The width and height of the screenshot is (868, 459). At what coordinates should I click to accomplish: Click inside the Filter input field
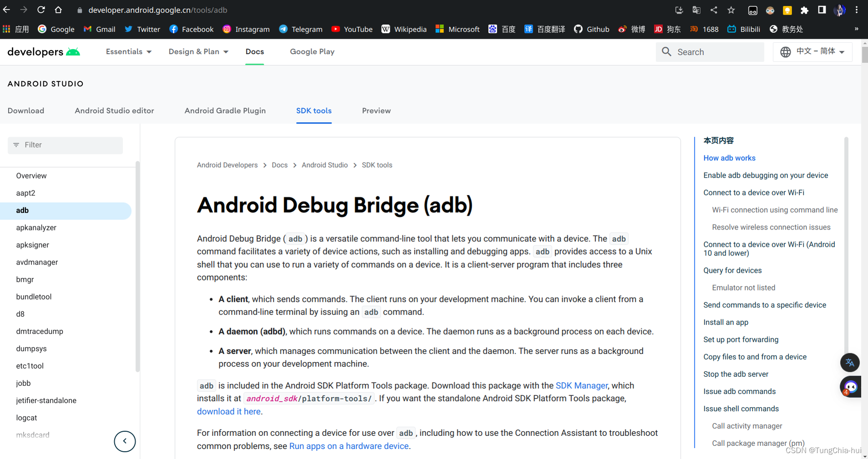(65, 145)
